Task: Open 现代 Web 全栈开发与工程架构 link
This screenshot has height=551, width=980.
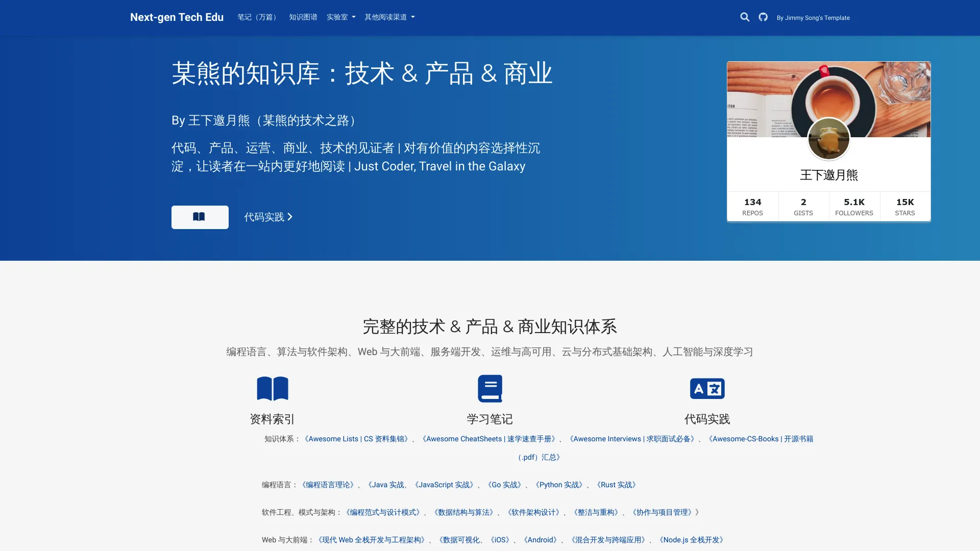Action: (371, 540)
